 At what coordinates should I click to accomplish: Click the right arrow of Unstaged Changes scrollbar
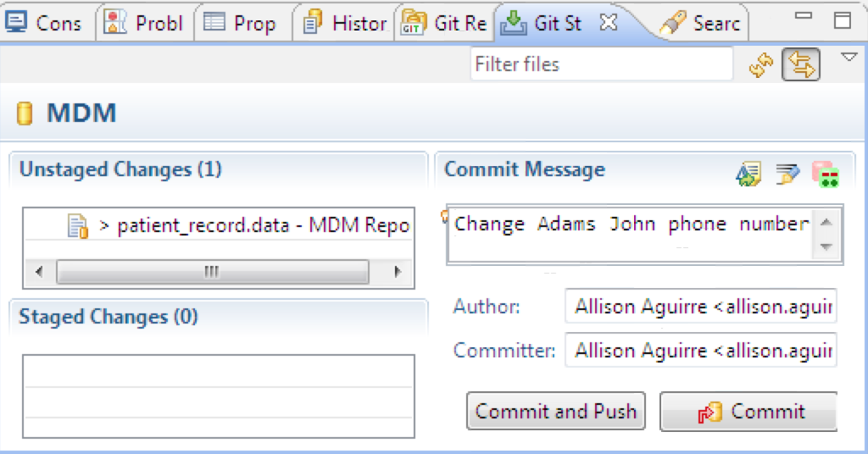point(397,272)
